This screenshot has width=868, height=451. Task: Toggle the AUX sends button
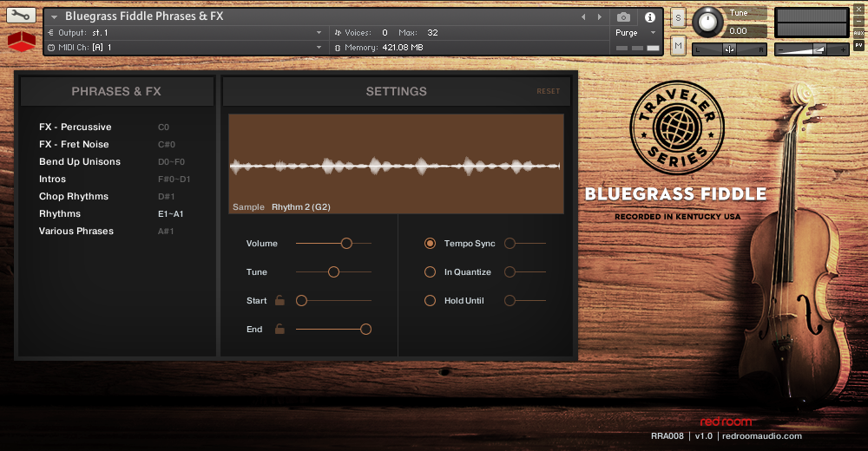pos(859,33)
